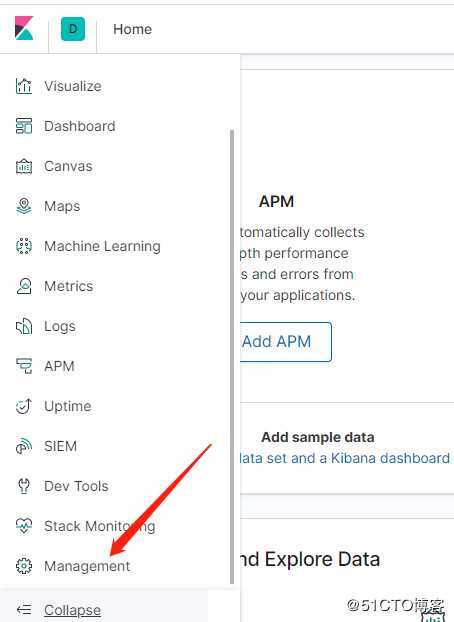Open the APM menu item
Viewport: 454px width, 622px height.
59,366
